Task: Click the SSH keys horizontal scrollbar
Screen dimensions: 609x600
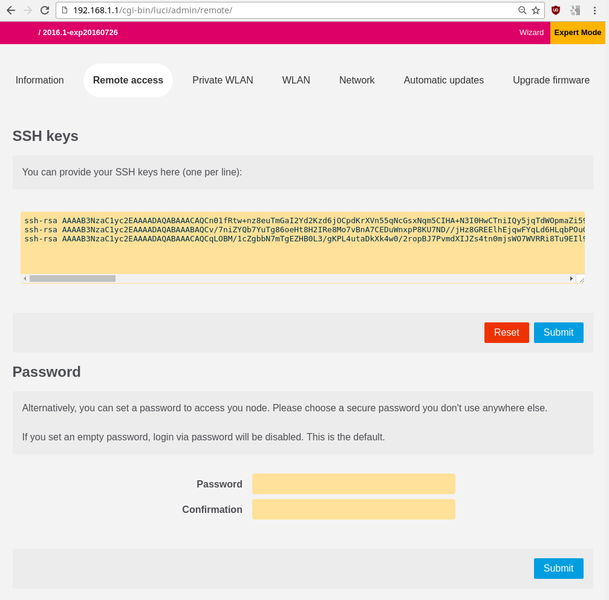Action: pyautogui.click(x=100, y=279)
